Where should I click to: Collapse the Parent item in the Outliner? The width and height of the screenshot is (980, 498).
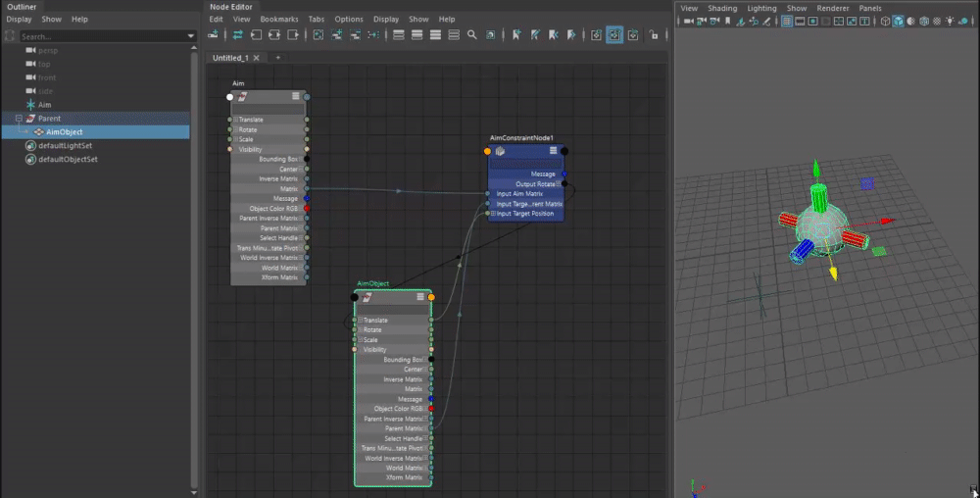click(19, 119)
